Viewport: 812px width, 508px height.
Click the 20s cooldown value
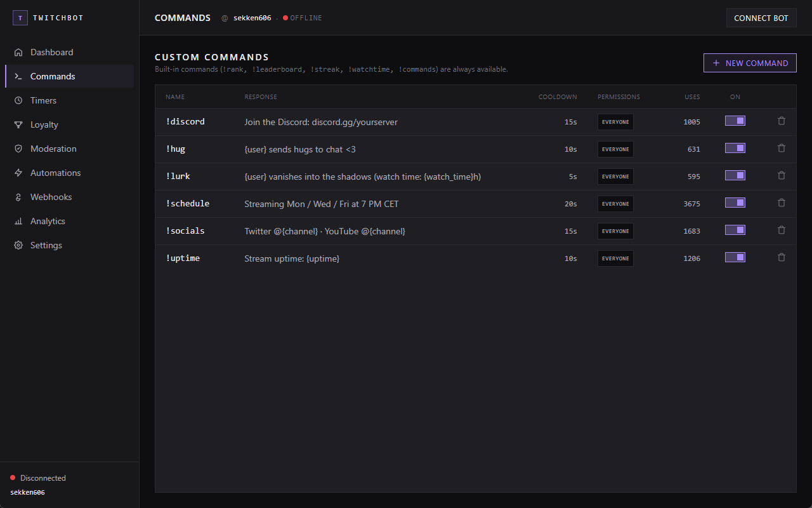tap(571, 204)
